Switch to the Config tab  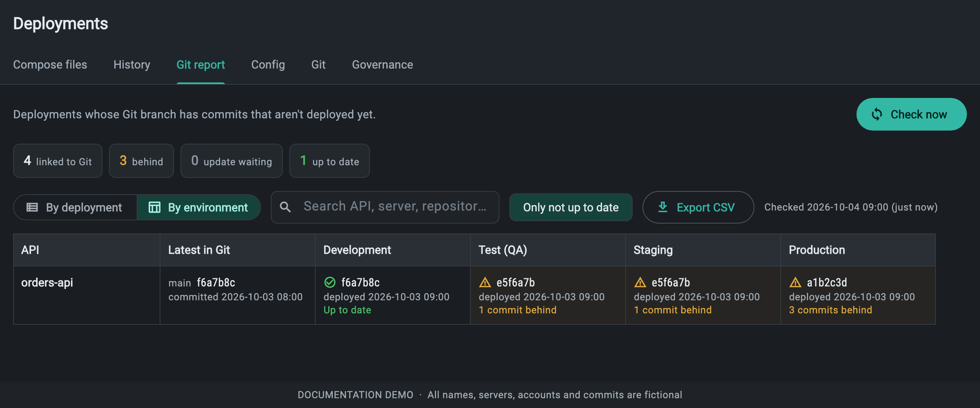pos(268,64)
